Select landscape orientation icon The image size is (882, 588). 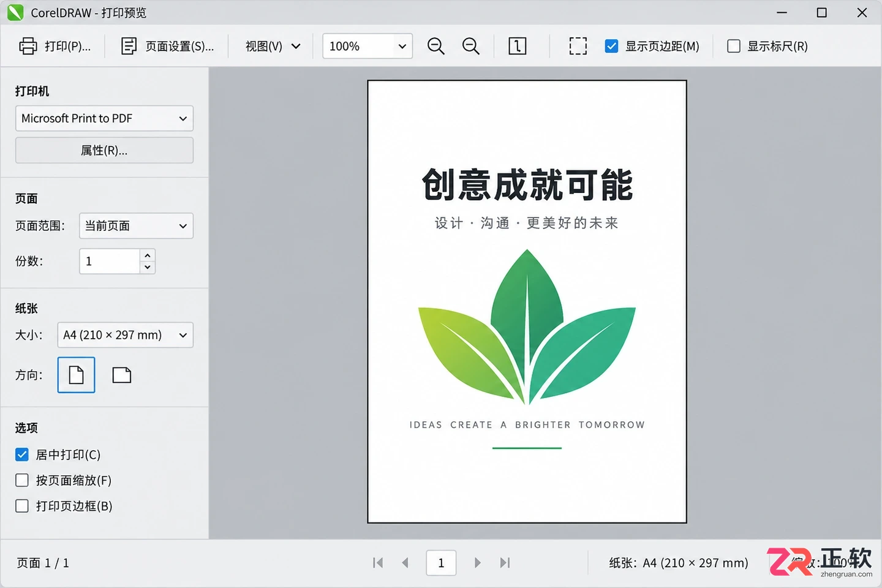coord(122,375)
